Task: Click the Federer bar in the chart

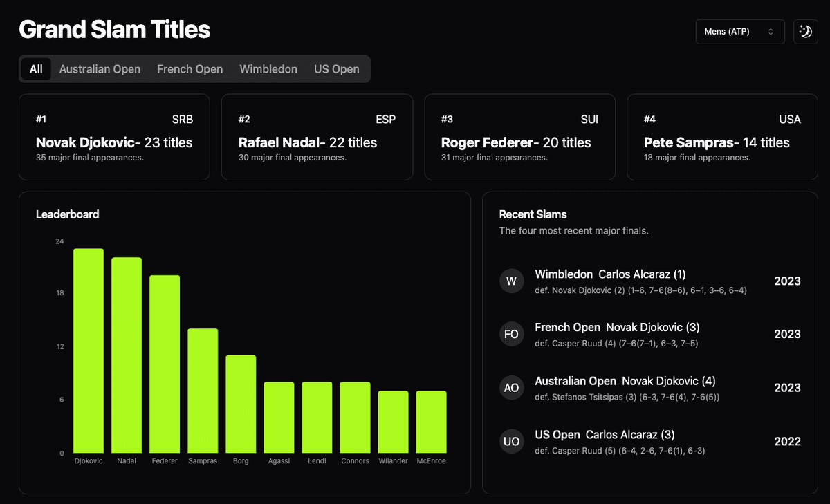Action: [165, 364]
